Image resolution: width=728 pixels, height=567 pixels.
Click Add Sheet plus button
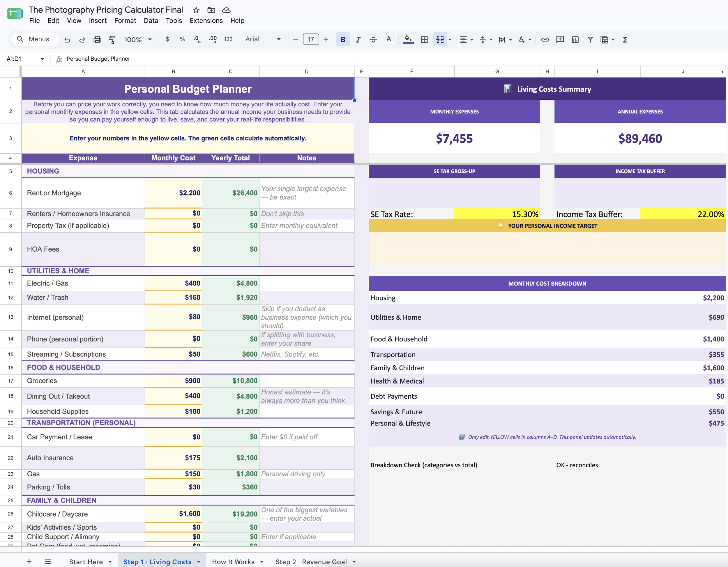coord(29,562)
